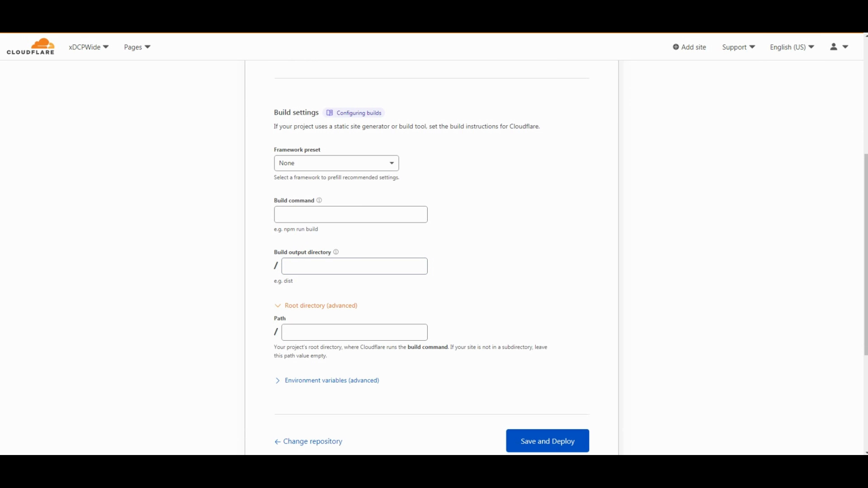
Task: Follow the Change repository link
Action: [312, 441]
